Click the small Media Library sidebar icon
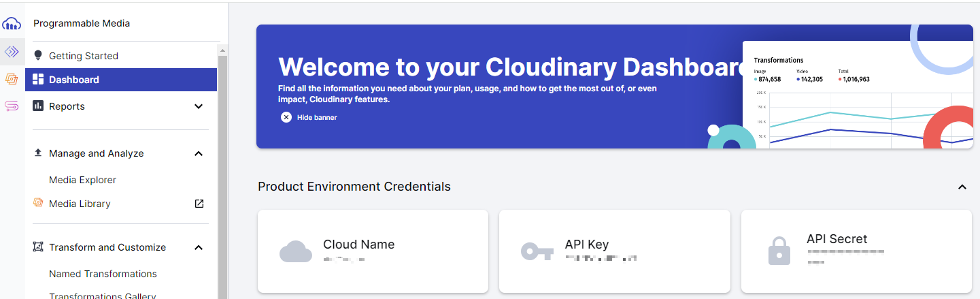The width and height of the screenshot is (980, 299). 38,203
